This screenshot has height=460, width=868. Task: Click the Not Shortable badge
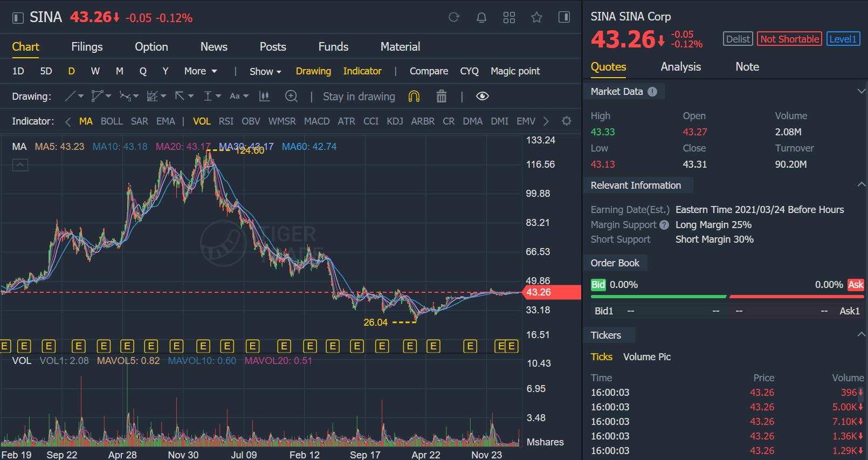789,39
